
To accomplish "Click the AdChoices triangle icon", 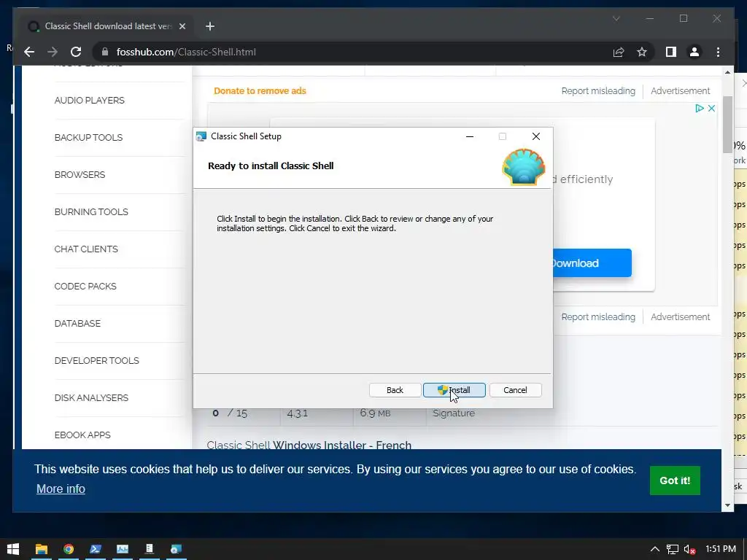I will point(700,108).
